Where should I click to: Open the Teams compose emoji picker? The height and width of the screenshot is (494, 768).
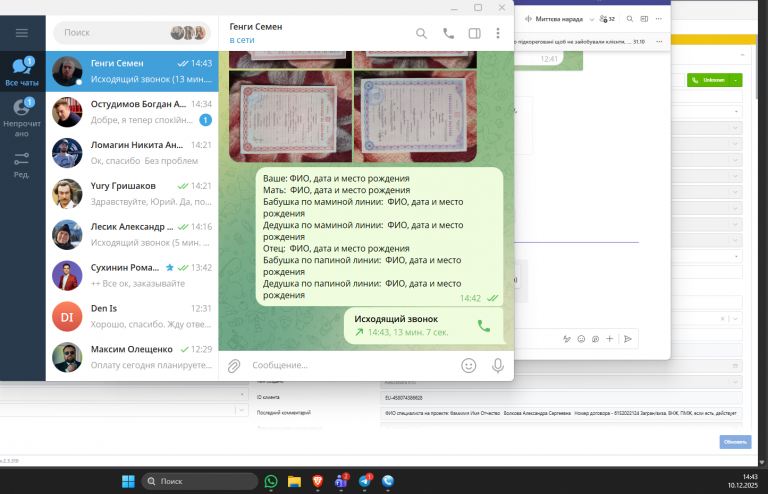click(x=581, y=339)
